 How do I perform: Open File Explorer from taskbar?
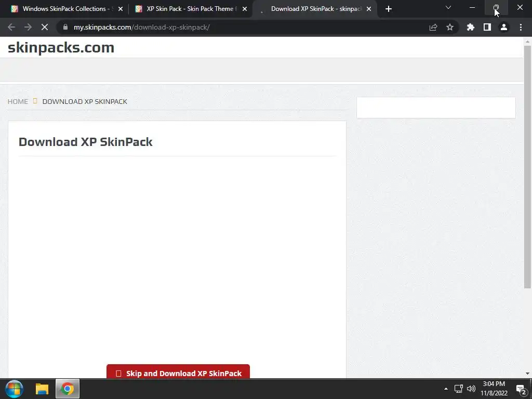[42, 389]
